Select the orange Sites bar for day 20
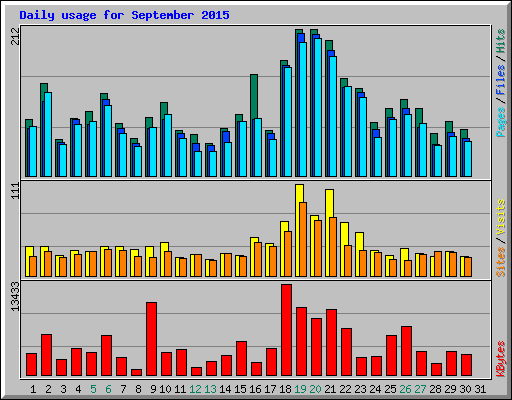 (x=318, y=248)
